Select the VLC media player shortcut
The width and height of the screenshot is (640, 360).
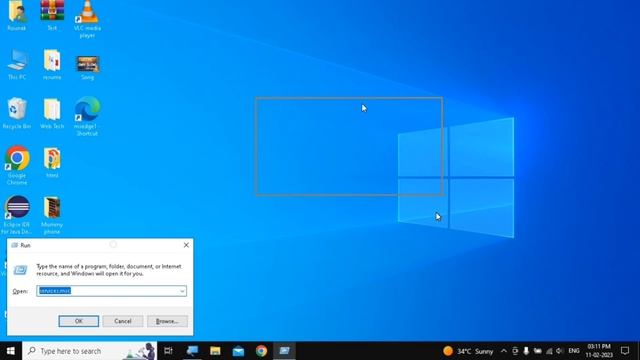point(87,18)
